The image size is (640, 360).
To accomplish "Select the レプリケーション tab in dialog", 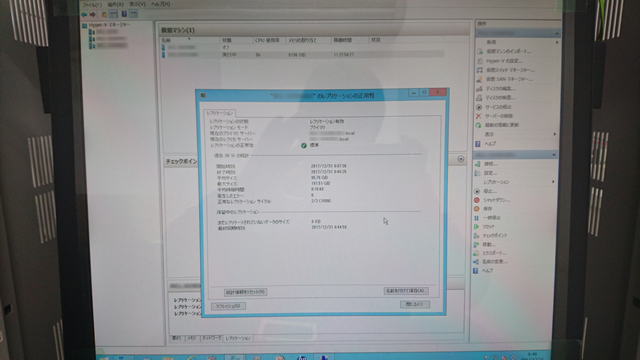I will coord(220,113).
